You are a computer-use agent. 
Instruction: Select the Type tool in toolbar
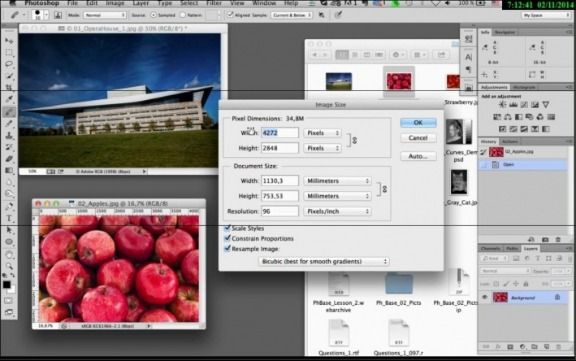[x=9, y=218]
